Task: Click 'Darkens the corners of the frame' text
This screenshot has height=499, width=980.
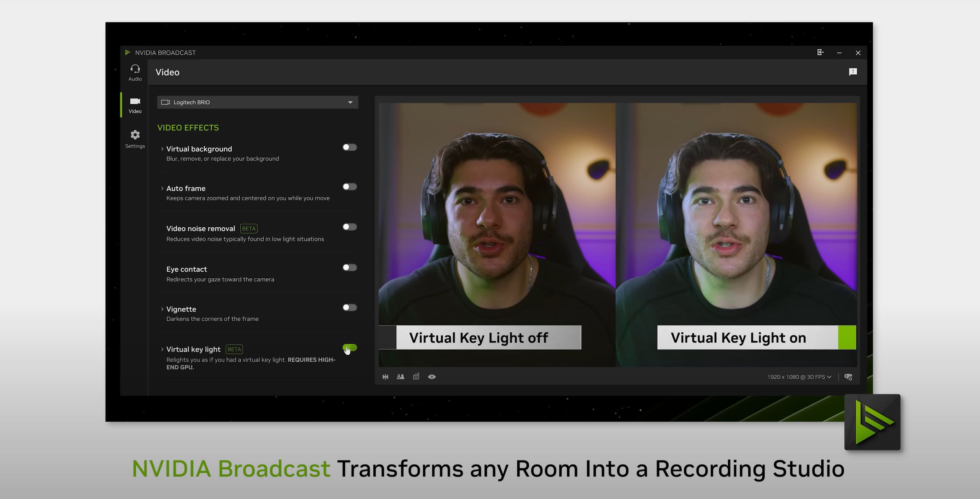Action: [212, 319]
